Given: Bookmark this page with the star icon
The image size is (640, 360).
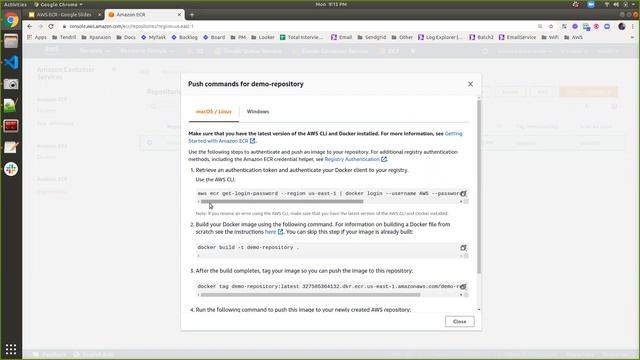Looking at the screenshot, I should (551, 26).
